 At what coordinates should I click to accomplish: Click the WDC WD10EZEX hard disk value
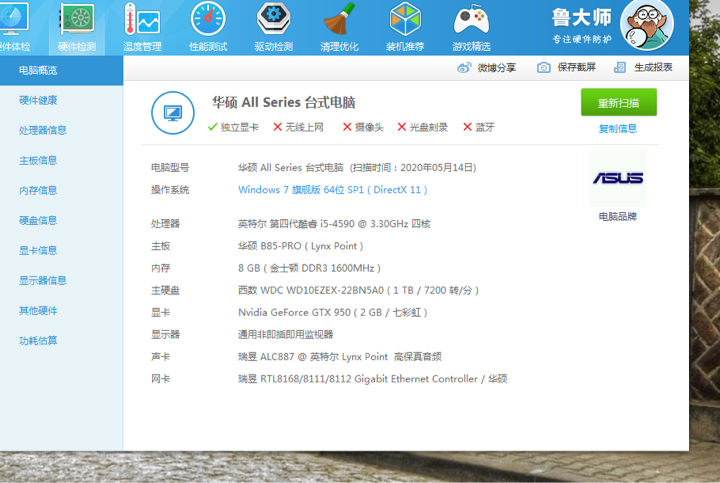(x=359, y=291)
